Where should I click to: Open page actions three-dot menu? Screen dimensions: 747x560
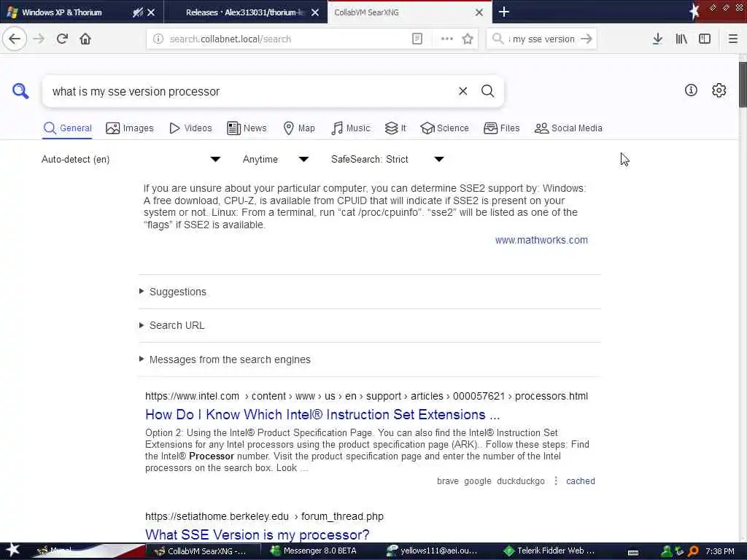[x=447, y=39]
